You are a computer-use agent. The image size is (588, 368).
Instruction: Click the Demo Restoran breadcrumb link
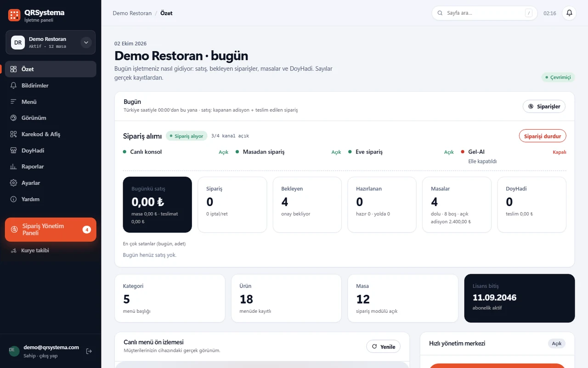pyautogui.click(x=132, y=13)
